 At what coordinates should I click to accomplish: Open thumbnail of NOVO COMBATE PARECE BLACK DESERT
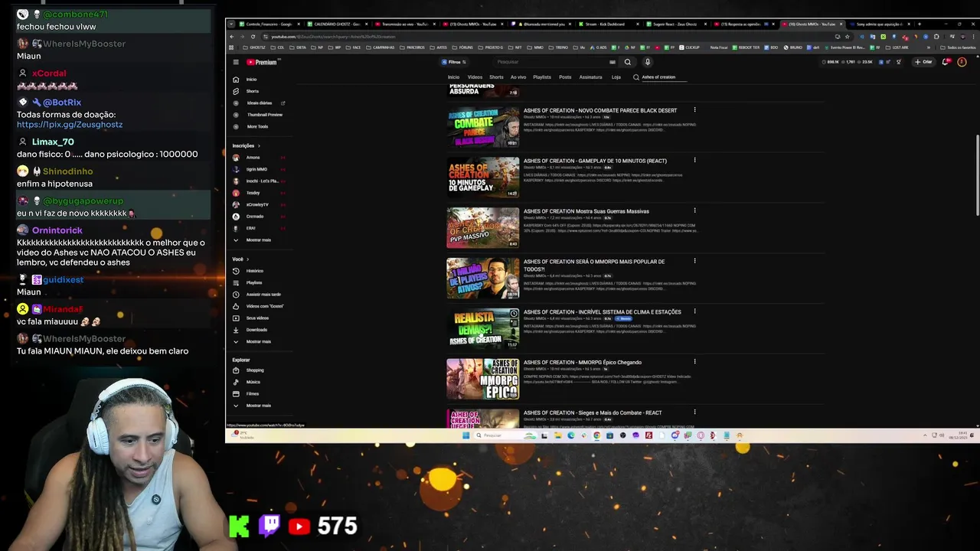tap(483, 127)
